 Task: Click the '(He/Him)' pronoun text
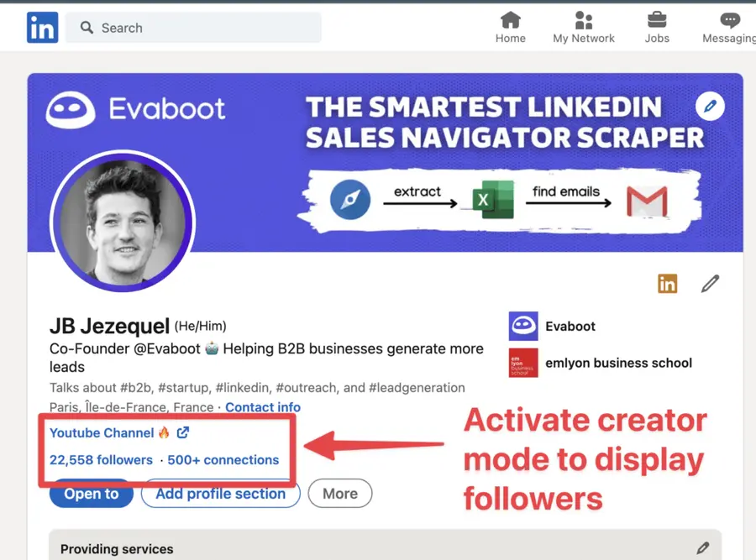(x=200, y=327)
